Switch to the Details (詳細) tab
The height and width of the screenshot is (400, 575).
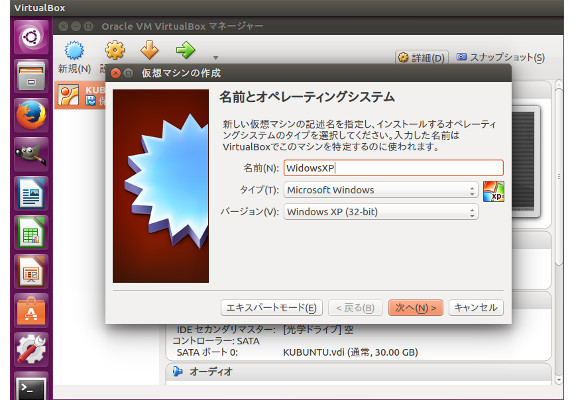coord(422,58)
